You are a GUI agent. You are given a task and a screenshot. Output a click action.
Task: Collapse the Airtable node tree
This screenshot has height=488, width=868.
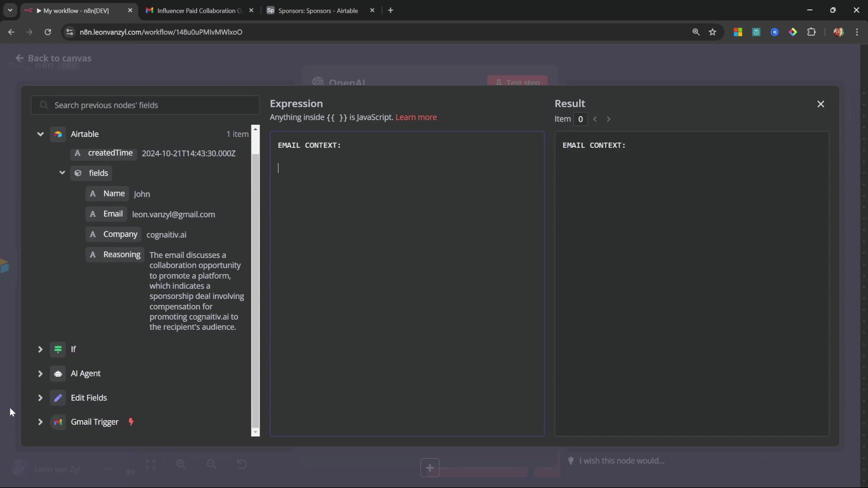[x=40, y=134]
